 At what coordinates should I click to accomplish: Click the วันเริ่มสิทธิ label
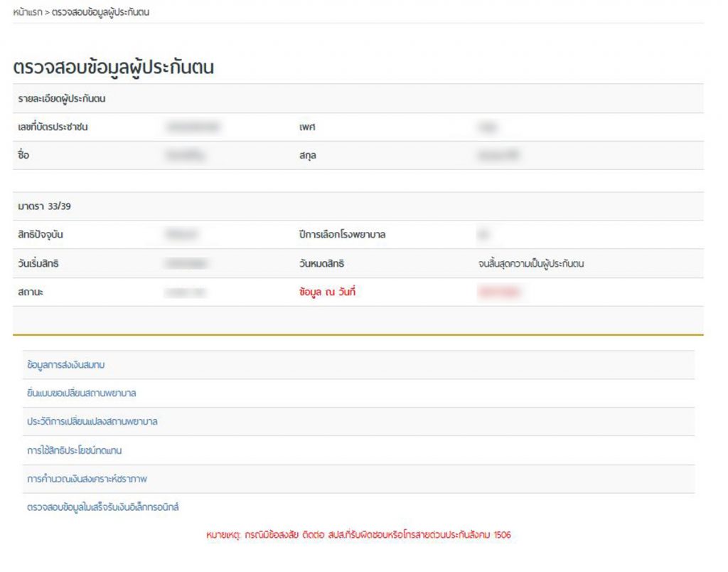click(38, 263)
